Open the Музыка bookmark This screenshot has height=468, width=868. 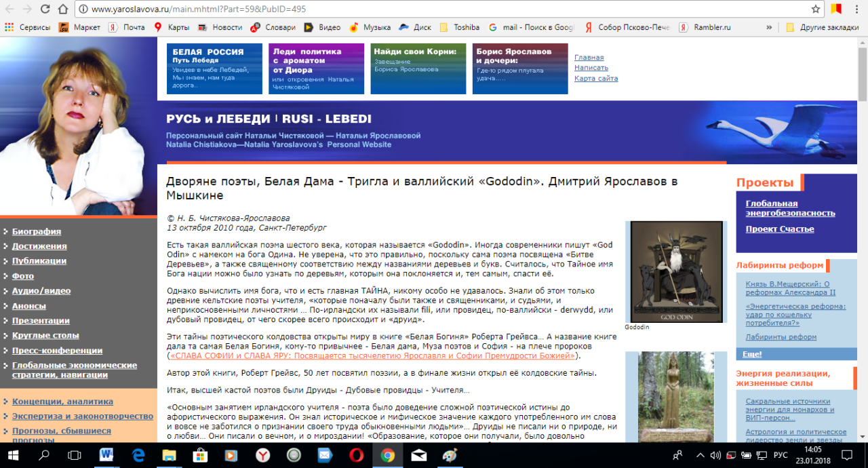pos(370,27)
